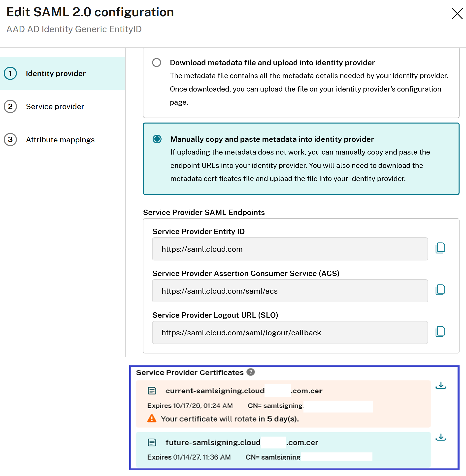
Task: Download the current-samlsigning certificate
Action: (441, 385)
